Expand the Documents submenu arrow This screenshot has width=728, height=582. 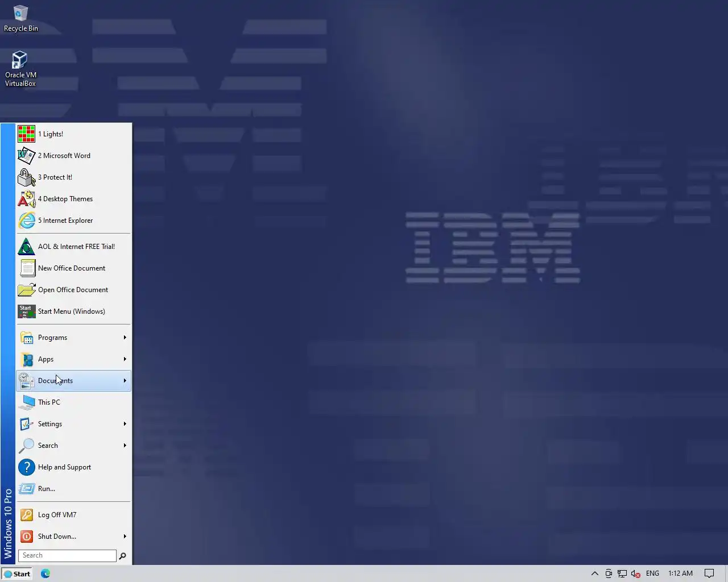tap(125, 381)
